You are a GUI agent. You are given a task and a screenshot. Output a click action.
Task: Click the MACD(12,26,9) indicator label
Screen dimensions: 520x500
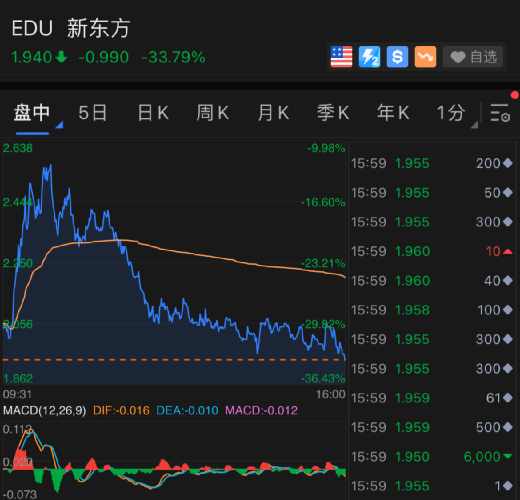point(44,410)
